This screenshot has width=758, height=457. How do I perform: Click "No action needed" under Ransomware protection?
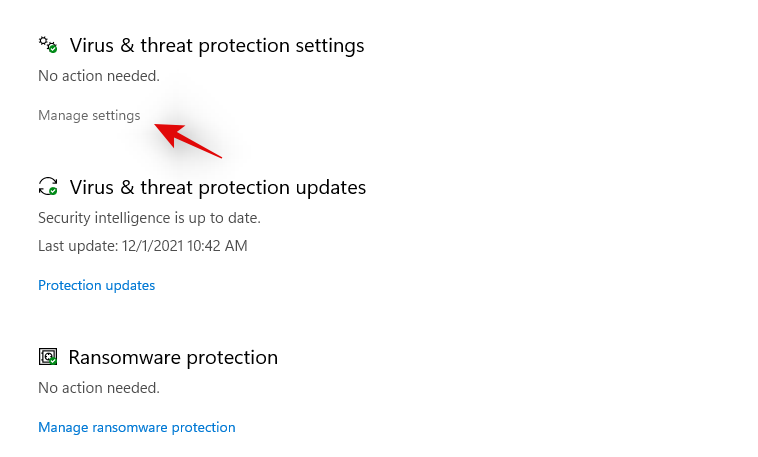(98, 387)
